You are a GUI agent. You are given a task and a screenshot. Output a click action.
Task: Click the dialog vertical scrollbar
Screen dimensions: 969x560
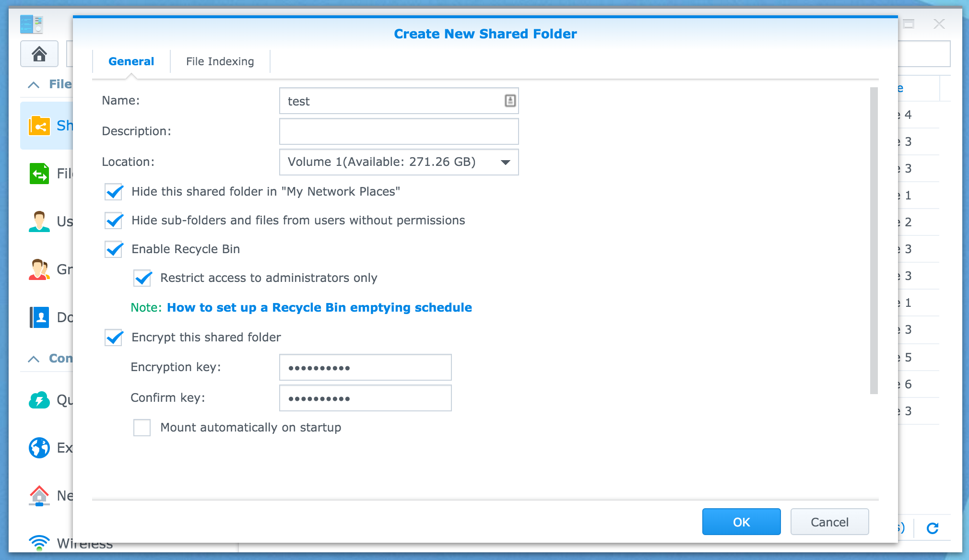[874, 240]
